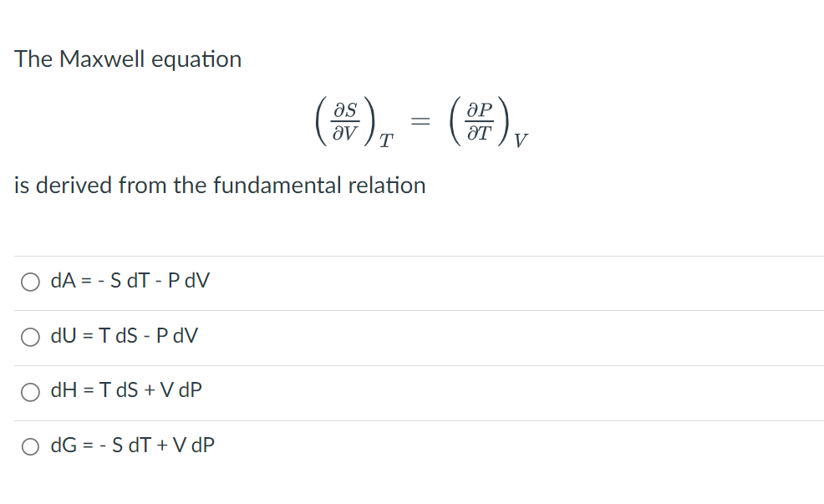Click the displayed Maxwell equation
Screen dimensions: 824x504
[x=418, y=122]
